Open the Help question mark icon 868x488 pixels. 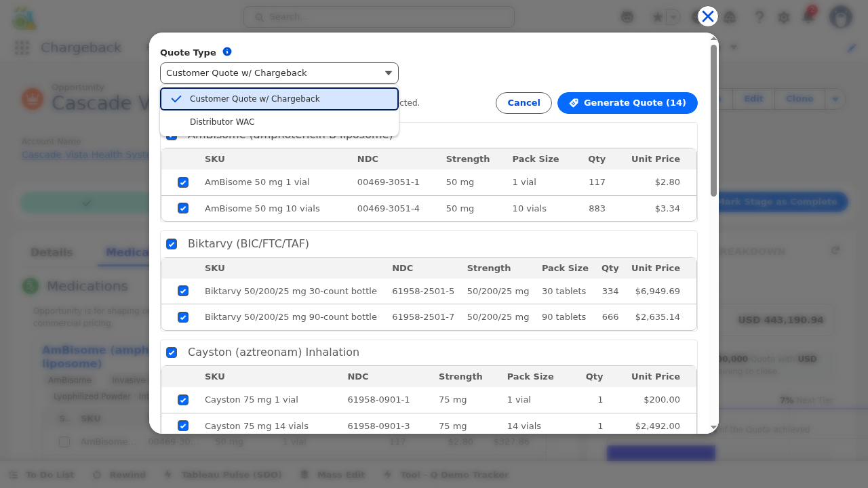coord(759,17)
